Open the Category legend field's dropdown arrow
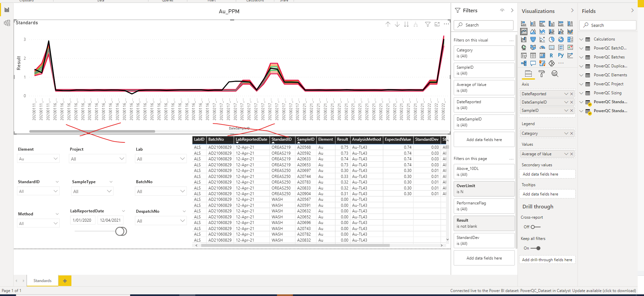 [x=566, y=133]
